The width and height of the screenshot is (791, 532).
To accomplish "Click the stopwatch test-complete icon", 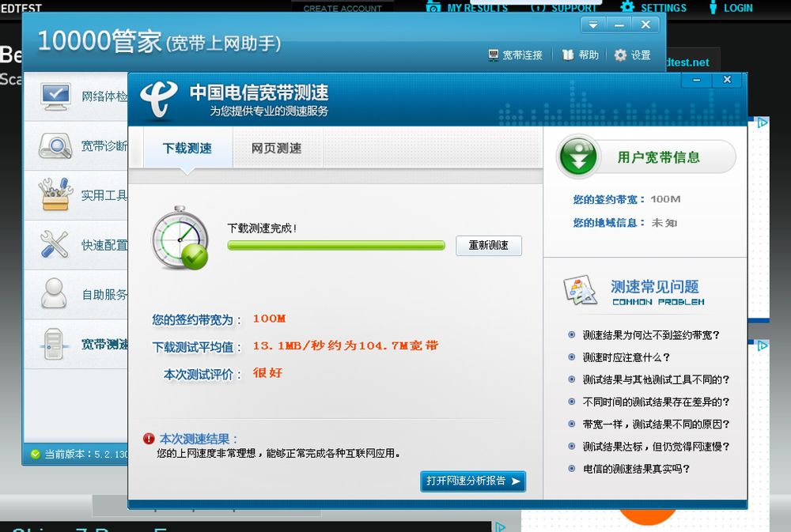I will pyautogui.click(x=180, y=238).
